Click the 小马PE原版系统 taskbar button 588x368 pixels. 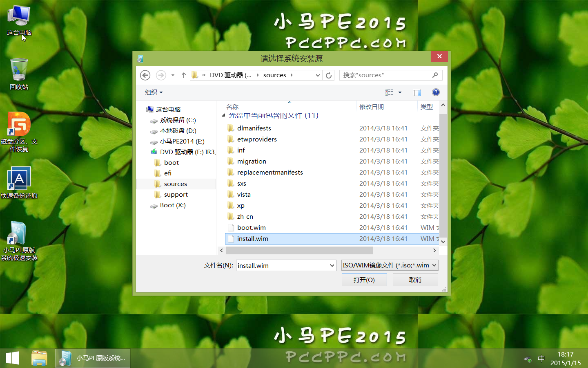click(93, 358)
